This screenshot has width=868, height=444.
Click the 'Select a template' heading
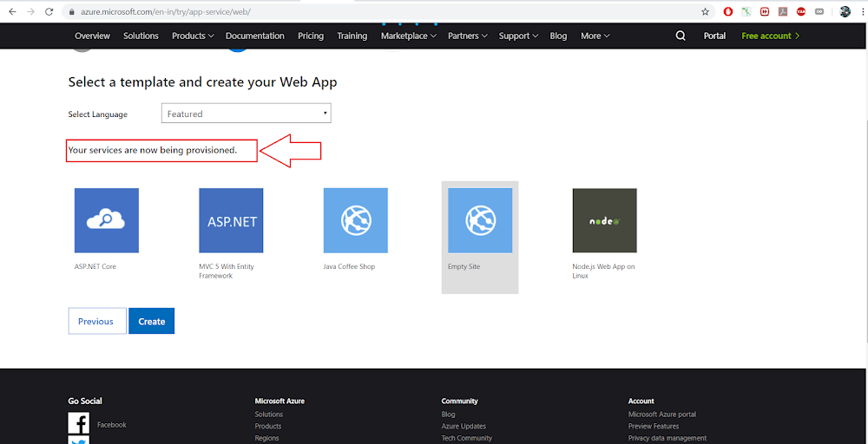[x=202, y=82]
